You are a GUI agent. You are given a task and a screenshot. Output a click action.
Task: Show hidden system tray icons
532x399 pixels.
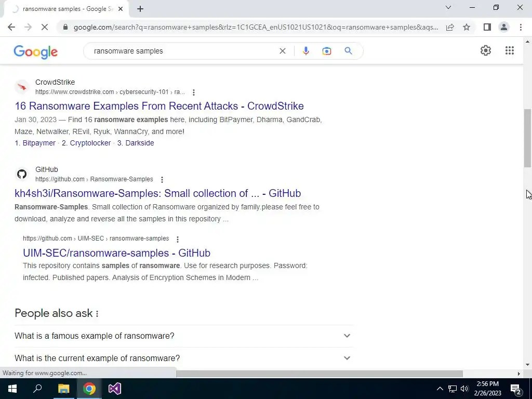[440, 389]
